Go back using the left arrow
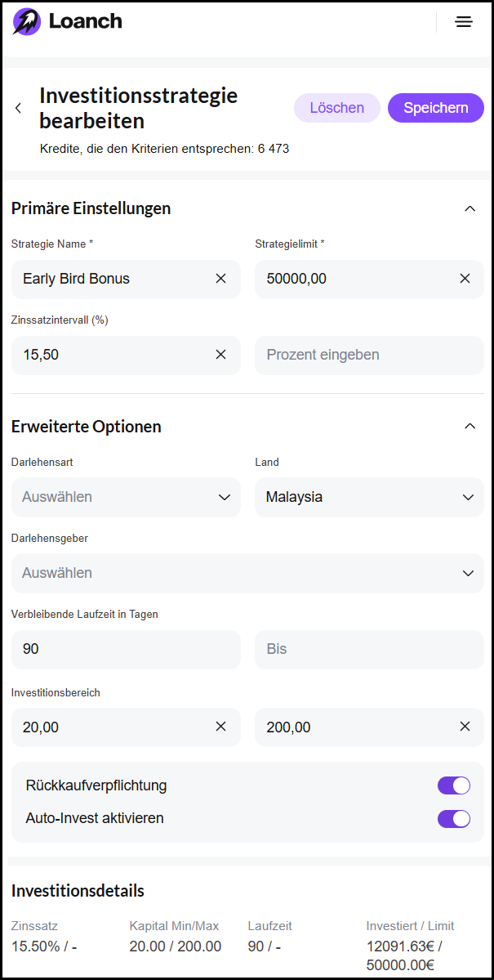This screenshot has width=494, height=980. (x=19, y=108)
